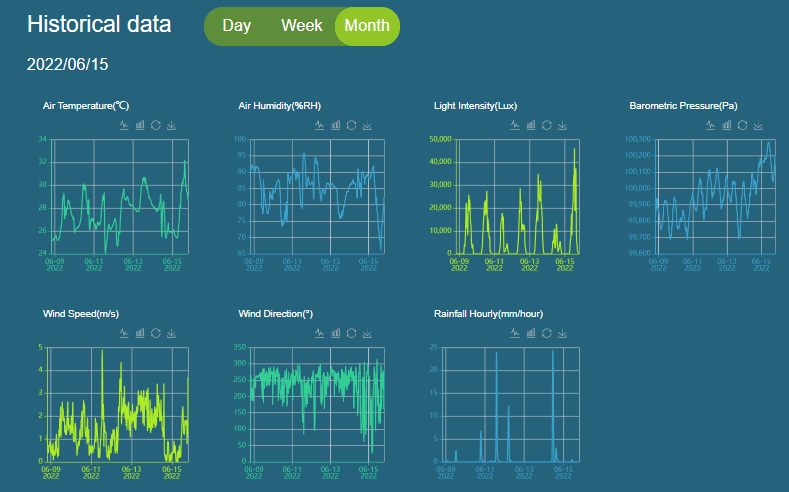Select the Week time range
Image resolution: width=789 pixels, height=492 pixels.
(x=301, y=26)
